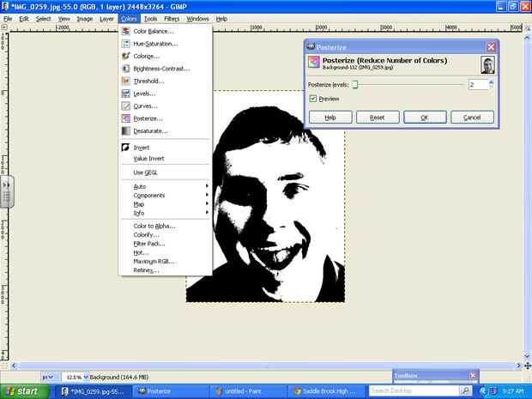Click the Posterize dialog header icon
The width and height of the screenshot is (532, 399).
tap(314, 62)
